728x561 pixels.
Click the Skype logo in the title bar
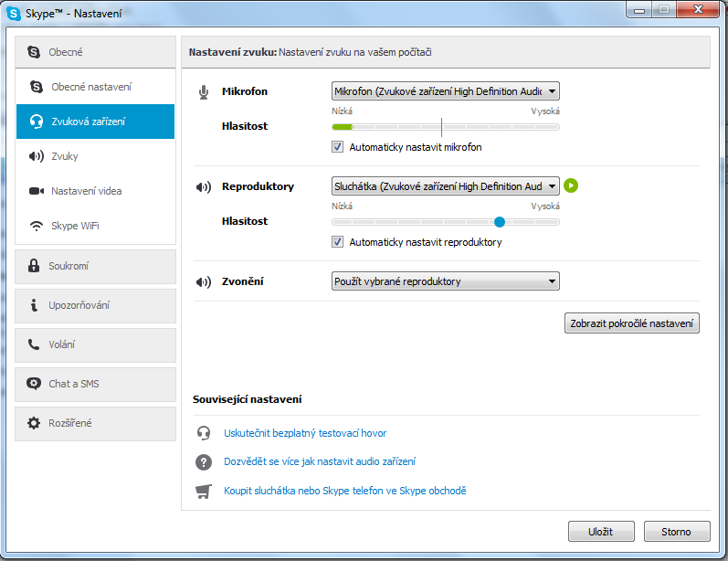[14, 14]
